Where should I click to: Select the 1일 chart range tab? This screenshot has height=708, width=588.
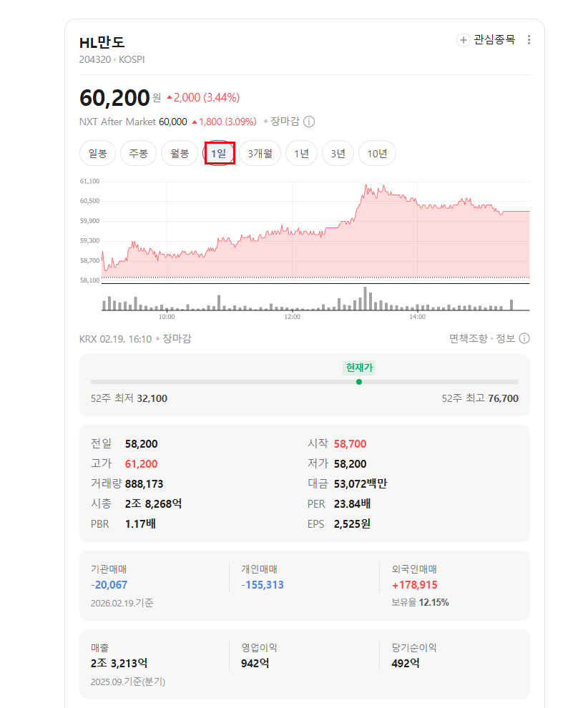[x=219, y=154]
